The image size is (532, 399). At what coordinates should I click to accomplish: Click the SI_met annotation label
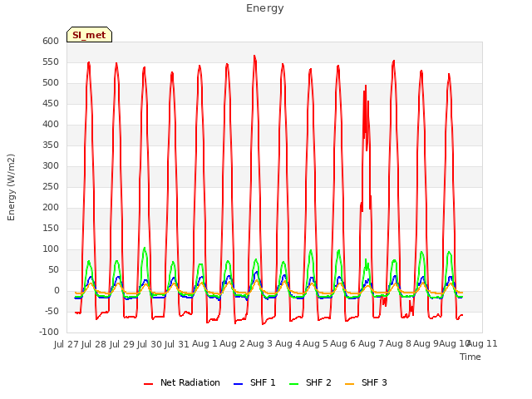click(89, 35)
